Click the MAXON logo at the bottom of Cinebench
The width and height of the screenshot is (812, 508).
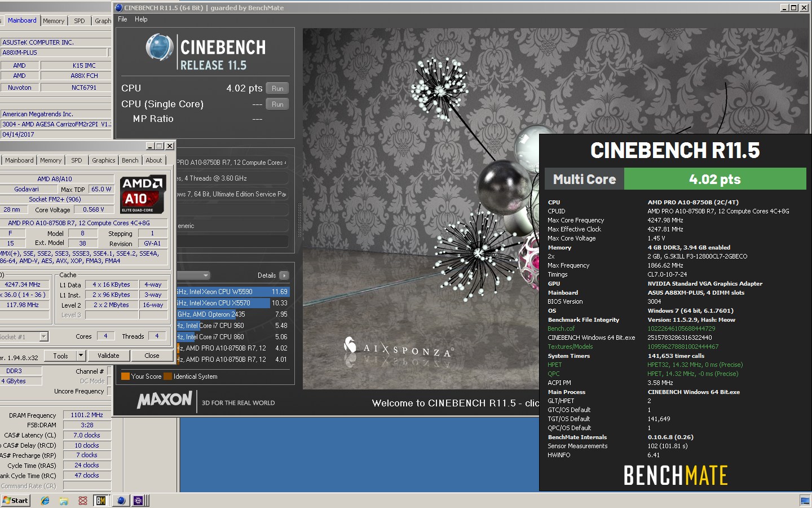pos(164,400)
